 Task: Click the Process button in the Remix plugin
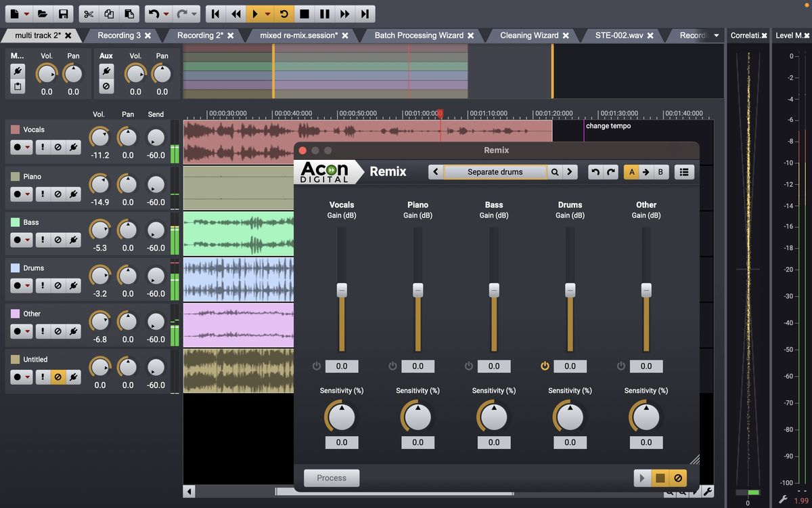330,478
